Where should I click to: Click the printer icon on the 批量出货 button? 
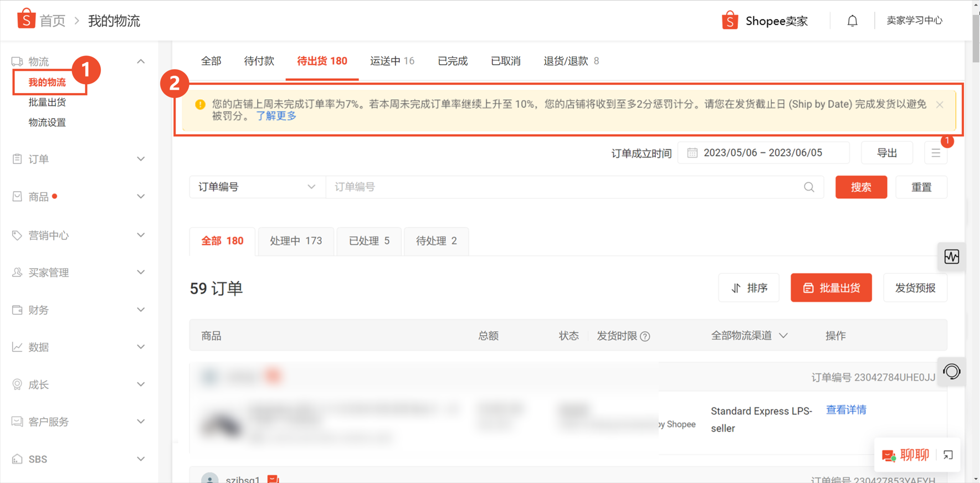click(808, 288)
